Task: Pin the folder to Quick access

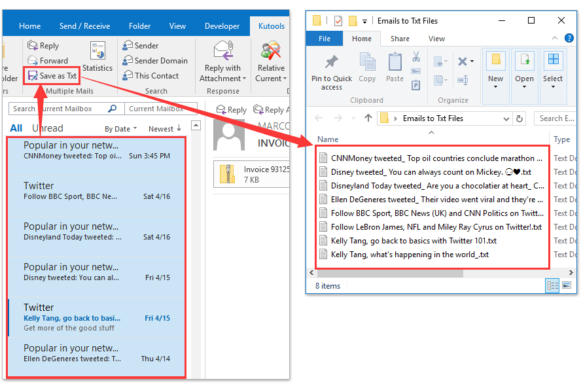Action: (x=331, y=70)
